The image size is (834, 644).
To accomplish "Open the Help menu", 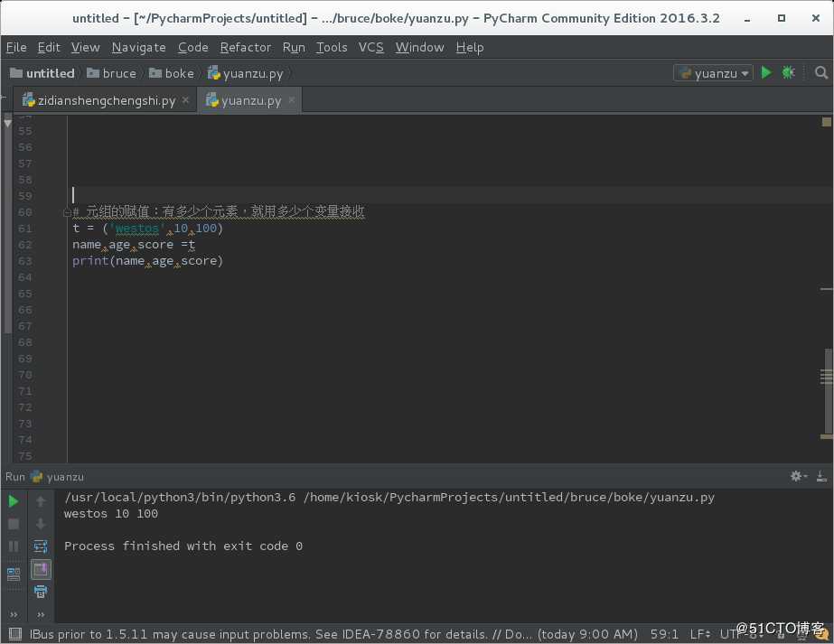I will pos(470,47).
